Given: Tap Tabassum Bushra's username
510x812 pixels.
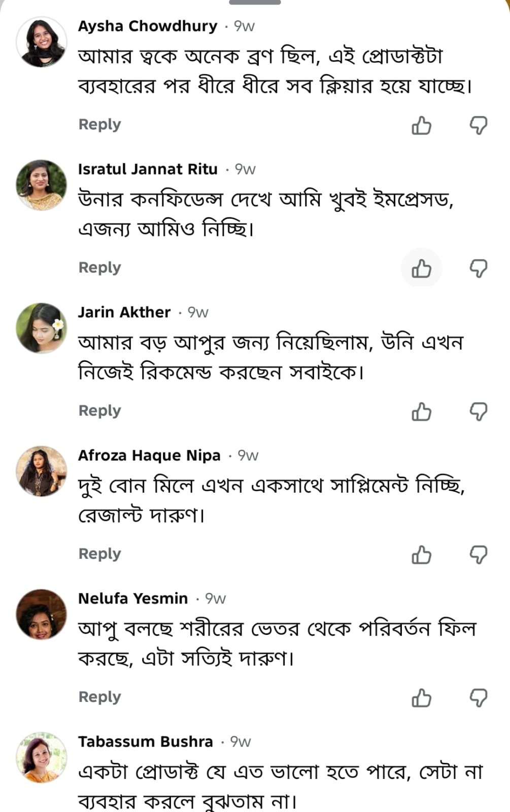Looking at the screenshot, I should point(145,741).
